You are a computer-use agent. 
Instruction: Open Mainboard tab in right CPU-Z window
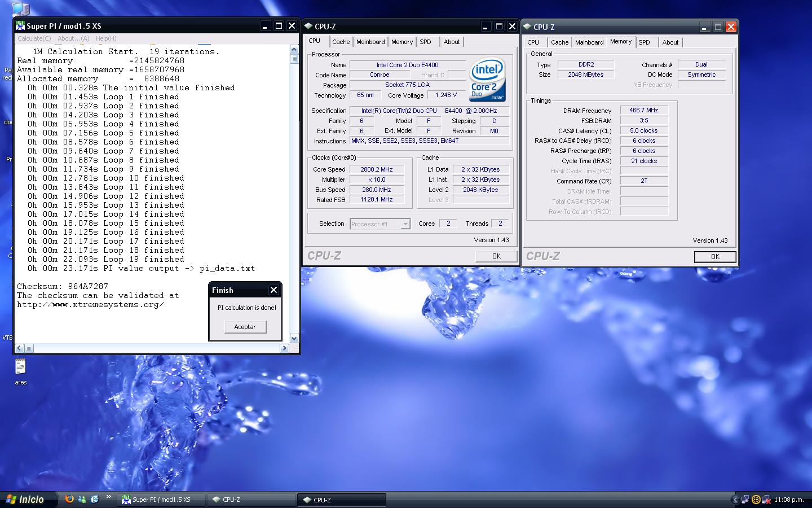click(589, 42)
